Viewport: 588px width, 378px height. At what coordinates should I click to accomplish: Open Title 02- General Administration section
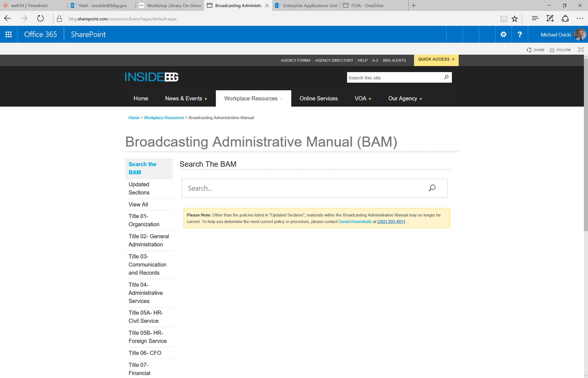coord(149,240)
